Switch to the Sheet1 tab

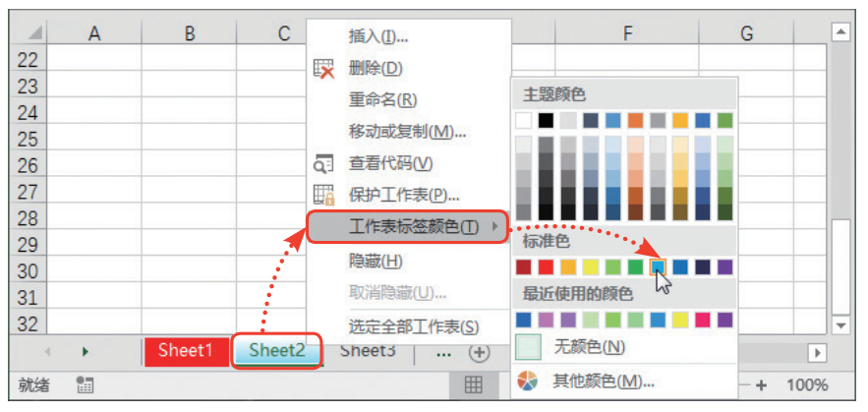186,350
